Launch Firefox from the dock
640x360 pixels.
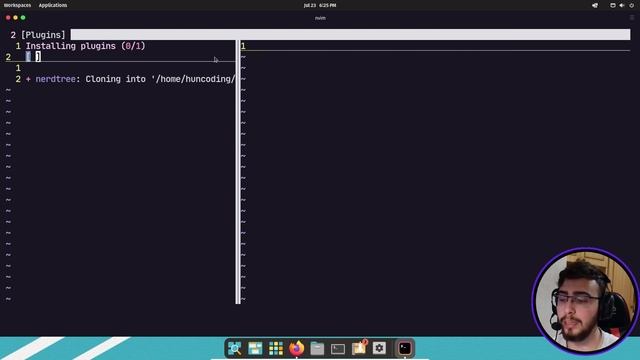tap(297, 348)
